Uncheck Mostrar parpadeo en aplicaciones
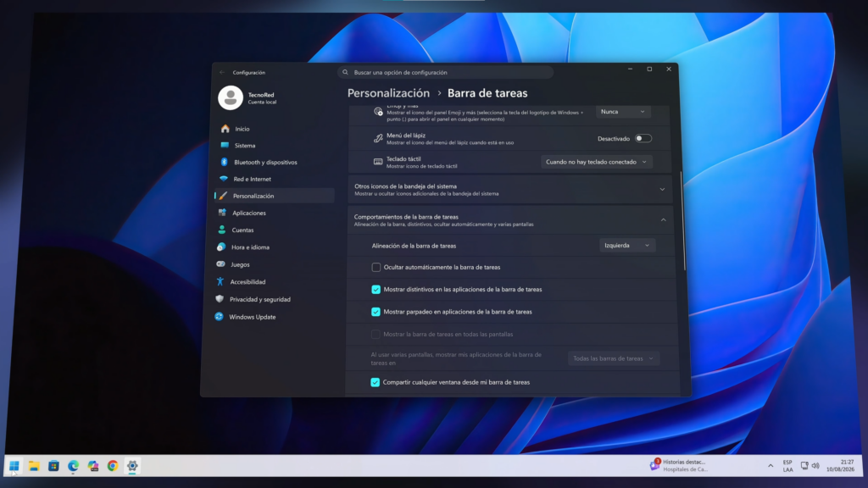 376,312
